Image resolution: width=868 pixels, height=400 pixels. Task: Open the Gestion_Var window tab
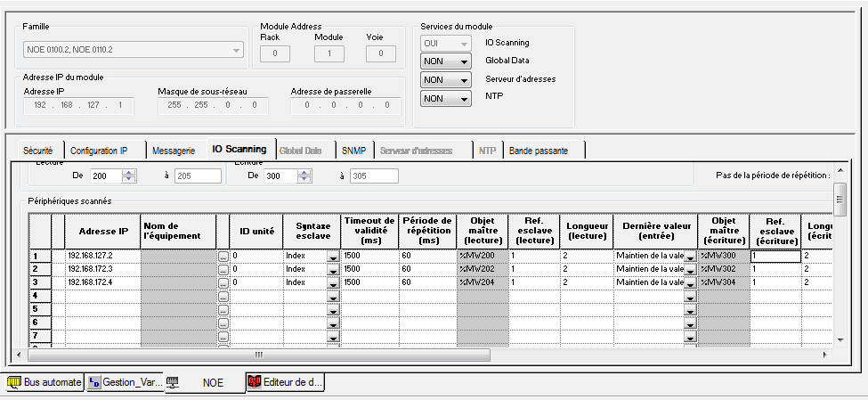pyautogui.click(x=126, y=382)
